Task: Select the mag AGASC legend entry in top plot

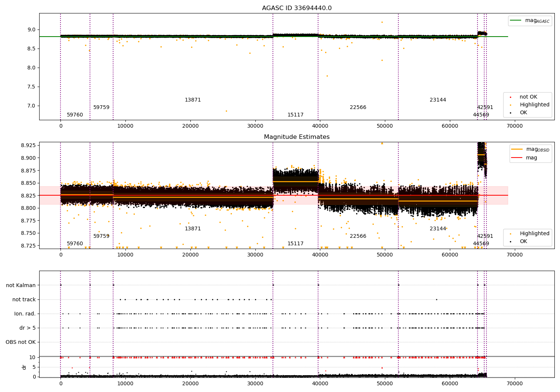Action: (538, 21)
